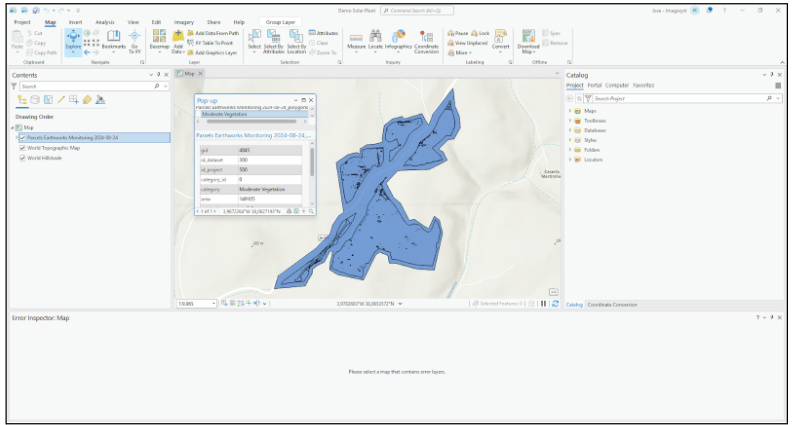Open Coordinate Conversion tool

426,42
